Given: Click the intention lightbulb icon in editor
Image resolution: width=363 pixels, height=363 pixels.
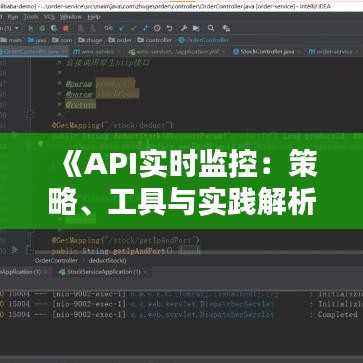Looking at the screenshot, I should point(41,144).
